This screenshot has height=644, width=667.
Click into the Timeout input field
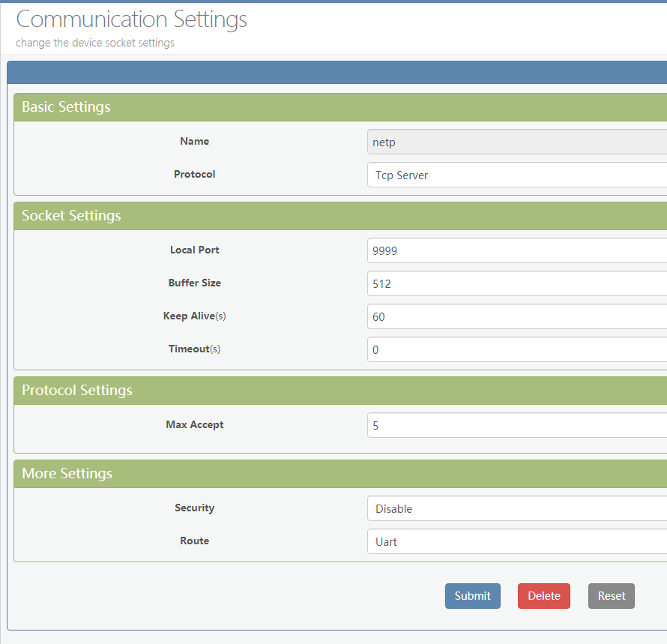click(516, 349)
